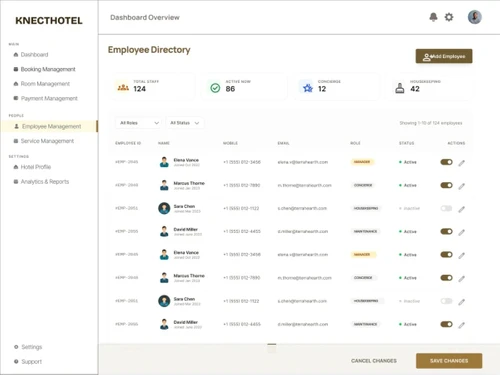Click the Role column header

click(355, 143)
